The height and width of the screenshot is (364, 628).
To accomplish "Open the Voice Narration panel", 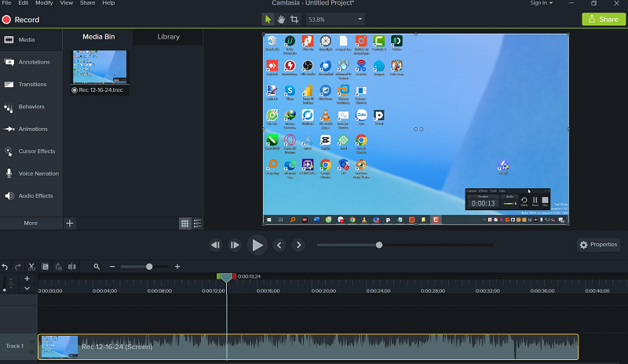I will click(x=31, y=173).
